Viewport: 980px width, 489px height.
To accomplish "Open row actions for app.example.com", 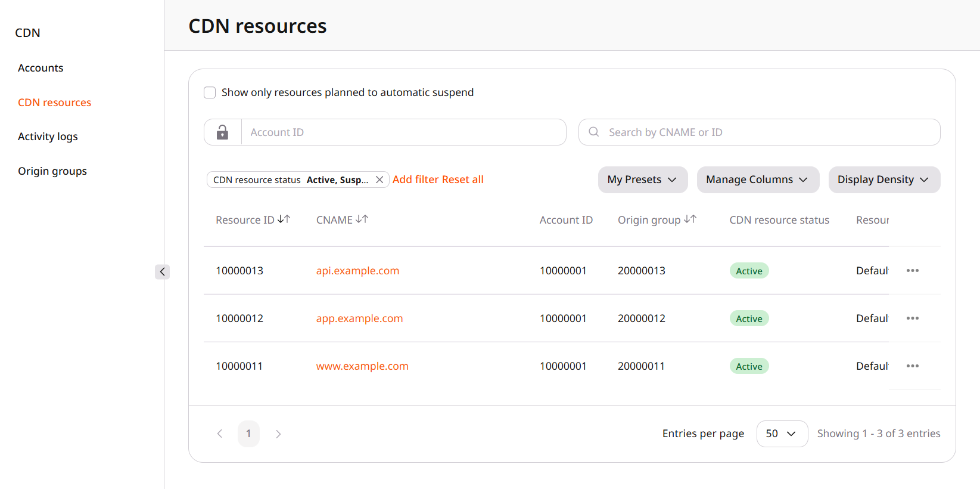I will 913,318.
